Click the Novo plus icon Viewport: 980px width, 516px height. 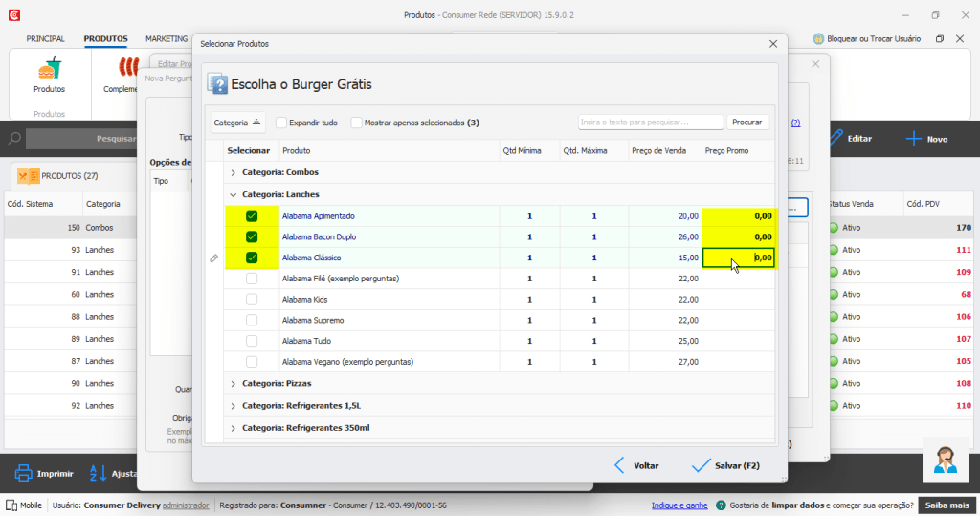pos(914,139)
